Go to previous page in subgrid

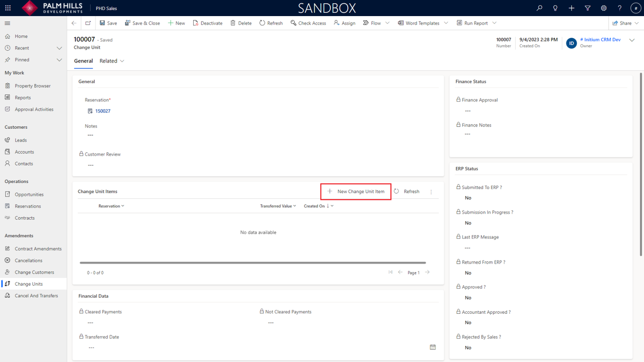(400, 272)
